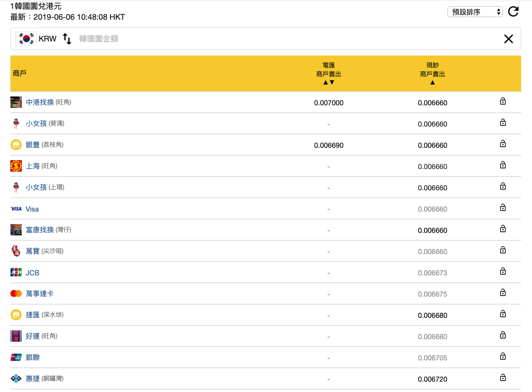Screen dimensions: 532x392
Task: Click the 0.007000 telegraphic rate
Action: click(329, 103)
